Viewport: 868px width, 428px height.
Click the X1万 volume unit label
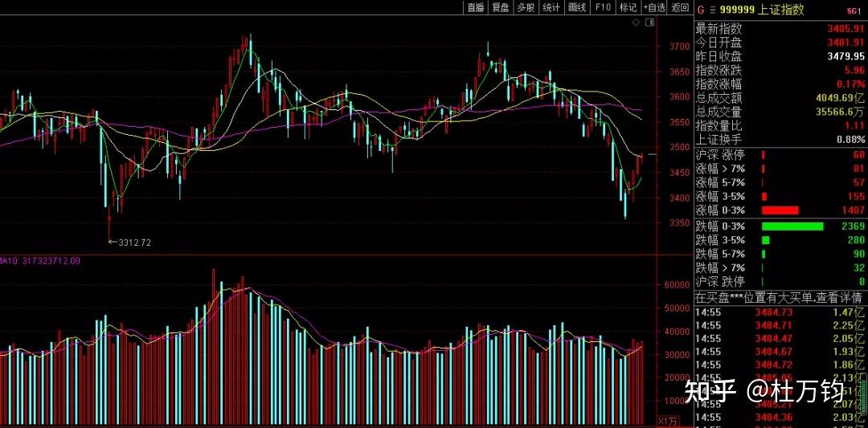pyautogui.click(x=668, y=421)
